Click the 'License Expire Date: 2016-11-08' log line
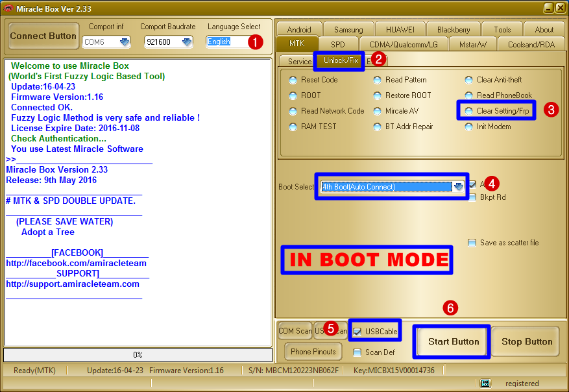The width and height of the screenshot is (569, 392). (x=75, y=128)
